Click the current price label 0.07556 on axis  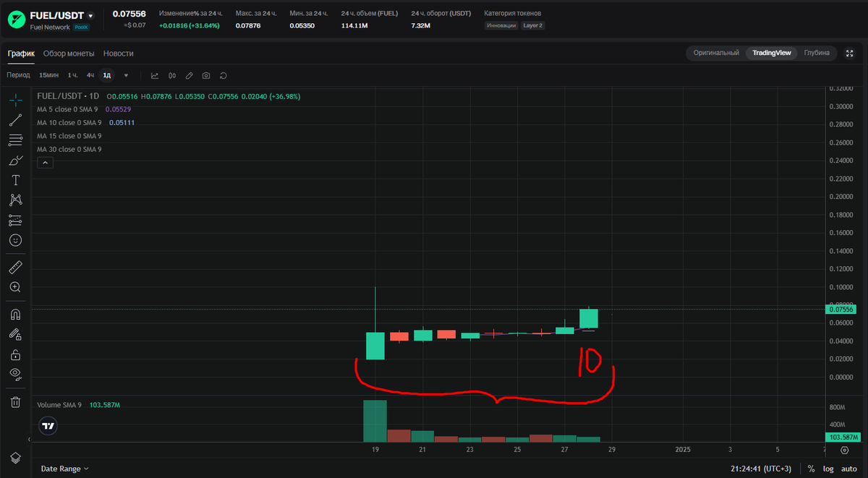(841, 310)
